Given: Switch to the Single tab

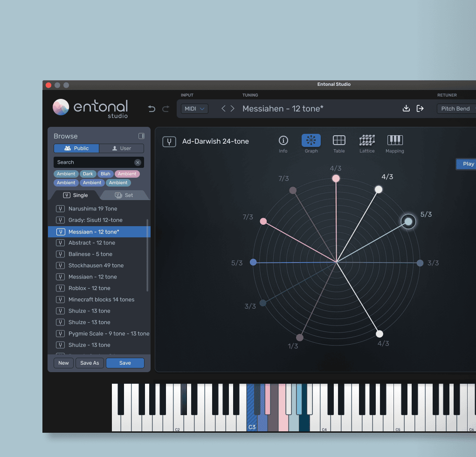Looking at the screenshot, I should tap(76, 195).
